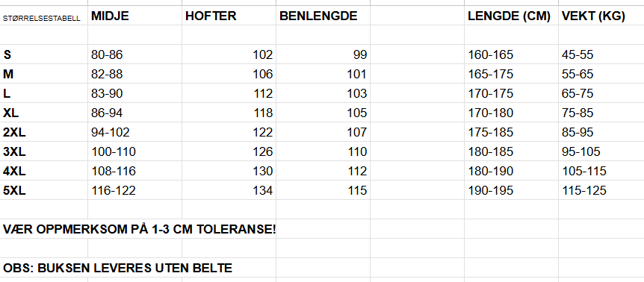
Task: Click the waist cell showing 80-86
Action: pos(134,54)
